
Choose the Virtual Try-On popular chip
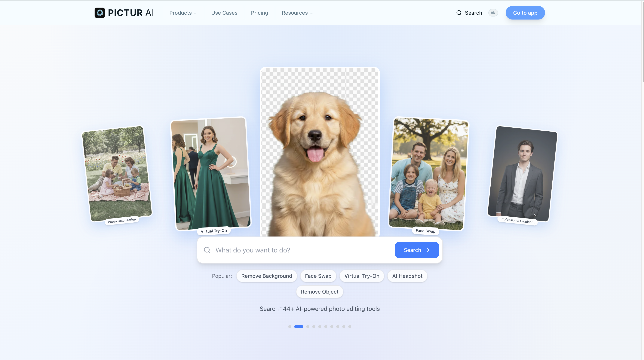(x=362, y=276)
